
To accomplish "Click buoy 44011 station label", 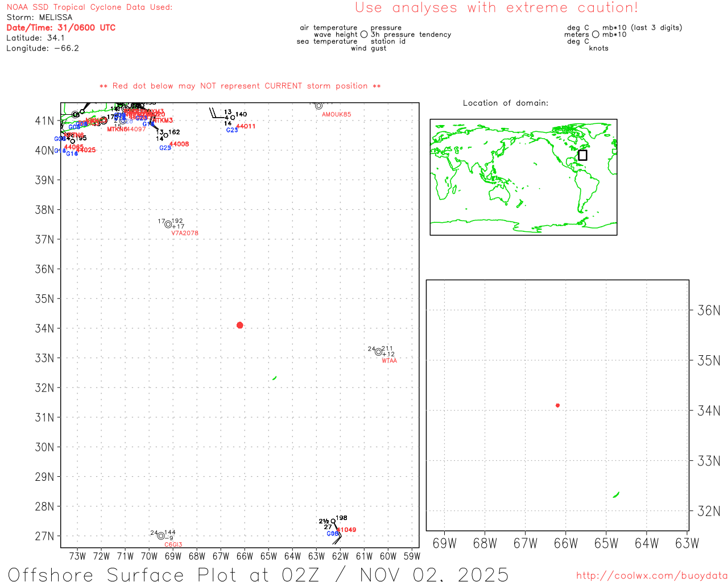I will (246, 126).
